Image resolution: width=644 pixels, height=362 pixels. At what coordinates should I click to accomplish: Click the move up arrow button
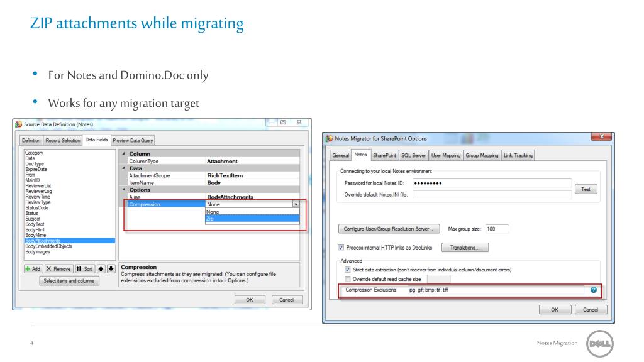[x=101, y=269]
